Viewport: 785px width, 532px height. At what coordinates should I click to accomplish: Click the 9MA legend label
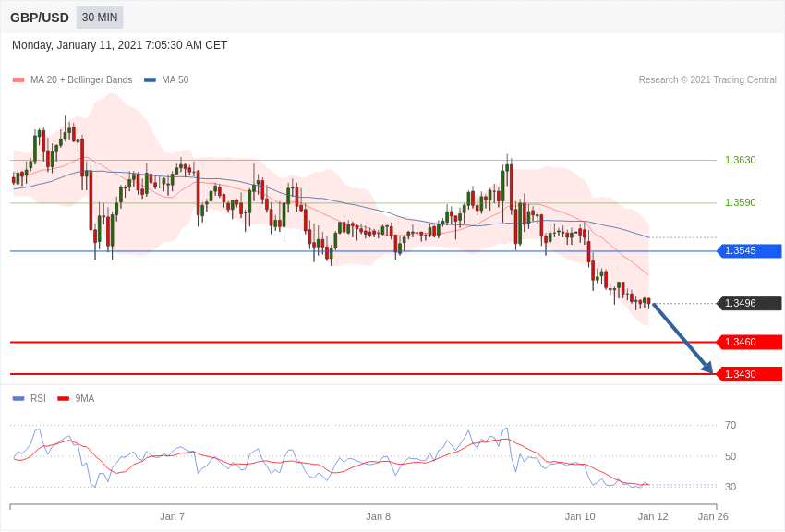point(85,399)
